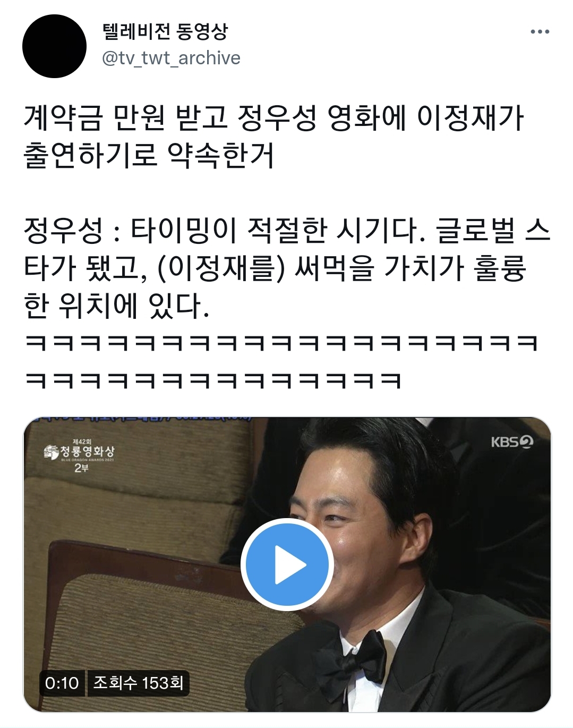Open the black circular profile avatar
573x728 pixels.
(x=54, y=46)
